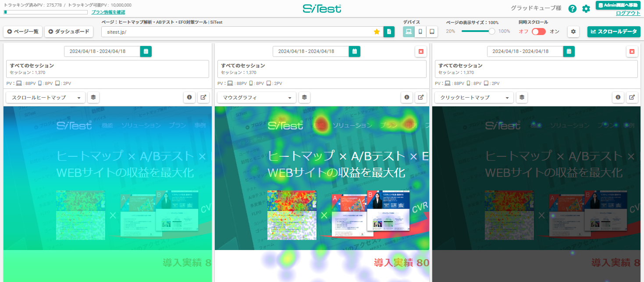Click the 100% label right of size slider
Image resolution: width=644 pixels, height=282 pixels.
point(504,32)
